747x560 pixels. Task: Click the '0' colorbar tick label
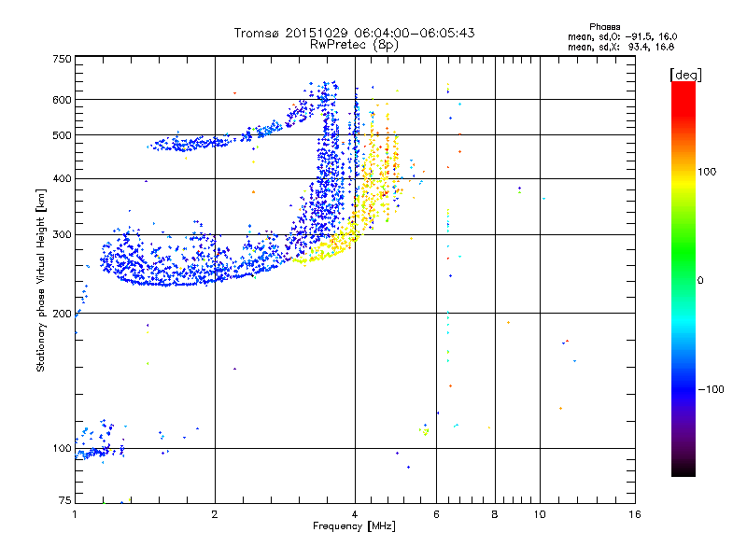[700, 281]
